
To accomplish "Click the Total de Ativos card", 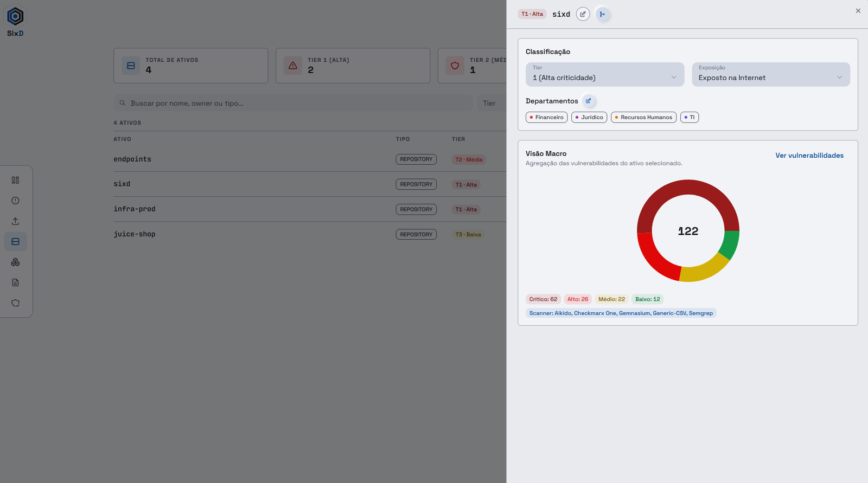I will coord(191,66).
